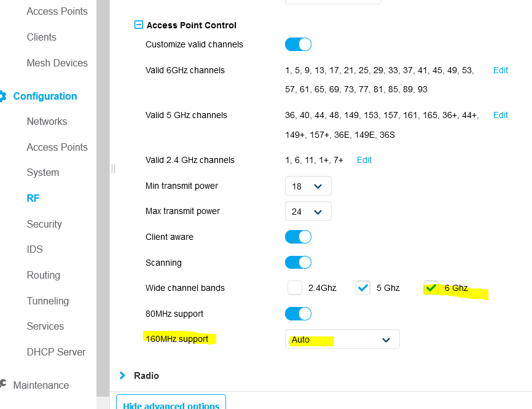
Task: Collapse the Access Point Control section icon
Action: point(138,25)
